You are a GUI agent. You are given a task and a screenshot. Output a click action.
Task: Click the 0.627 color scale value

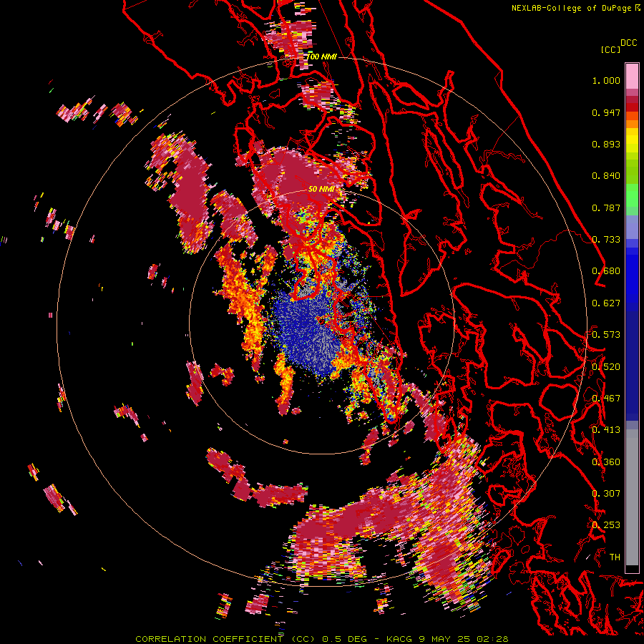606,303
